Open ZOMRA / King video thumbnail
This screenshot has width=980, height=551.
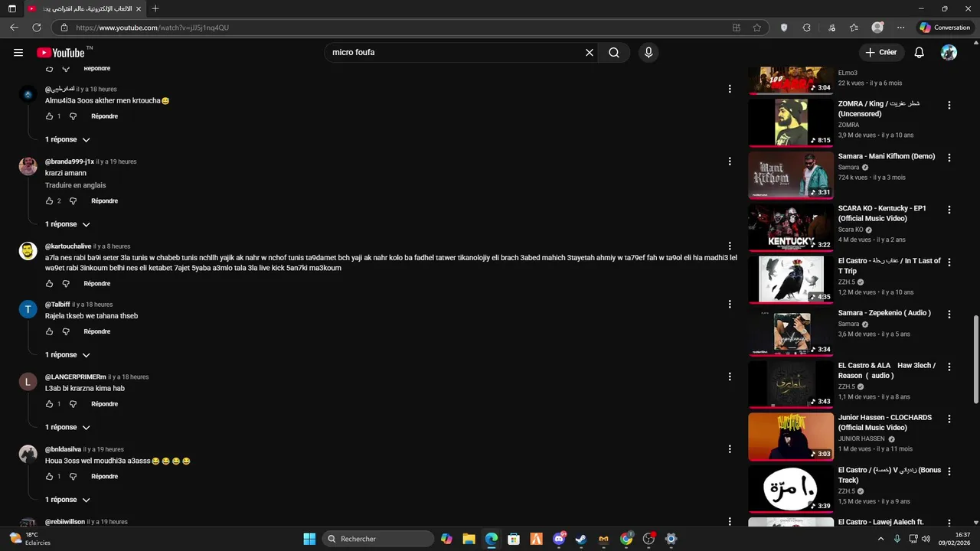[791, 122]
